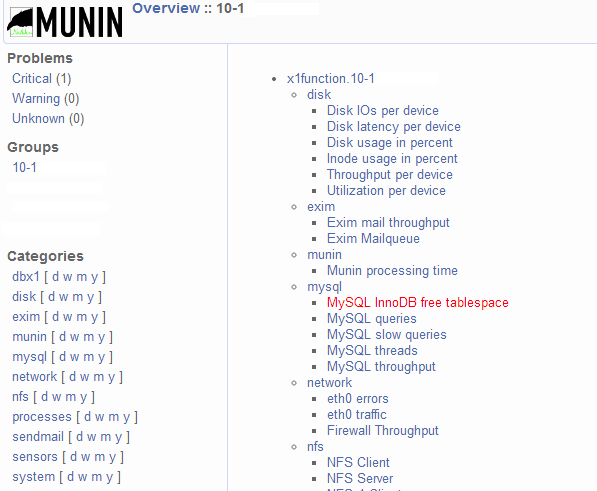
Task: Open the processes category link
Action: pos(42,417)
